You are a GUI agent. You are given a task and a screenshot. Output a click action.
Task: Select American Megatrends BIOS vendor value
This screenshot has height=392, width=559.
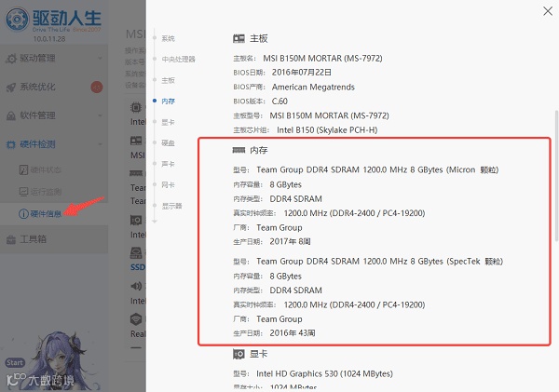(313, 87)
